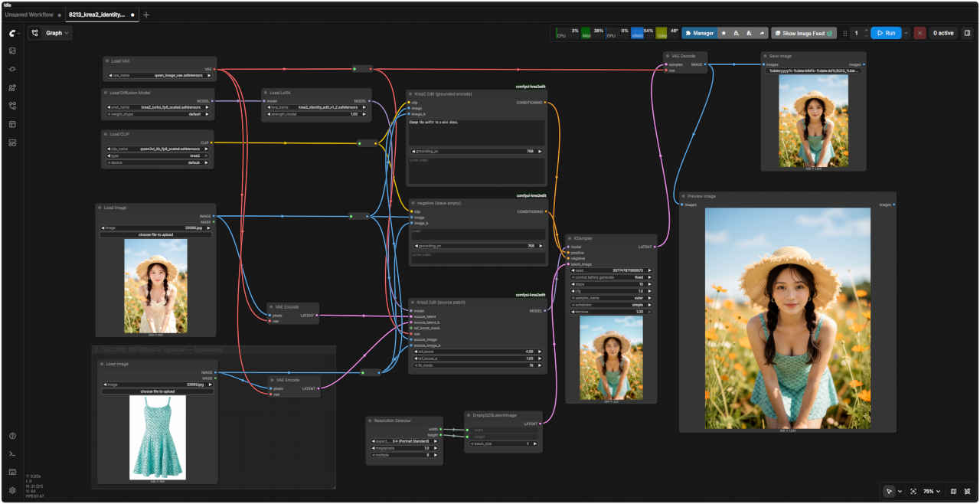The image size is (980, 504).
Task: Click the denoise value in KSampler
Action: point(611,312)
